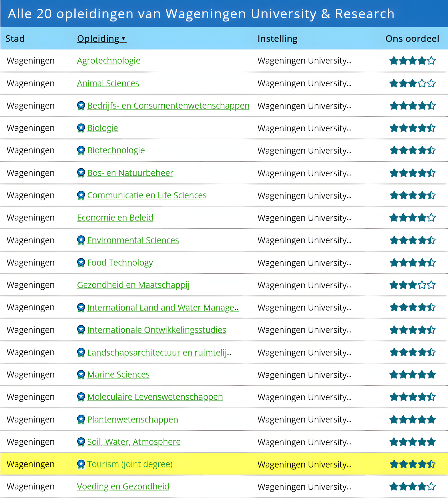The width and height of the screenshot is (448, 498).
Task: Open the Internationale Ontwikkelingsstudies link
Action: click(157, 330)
